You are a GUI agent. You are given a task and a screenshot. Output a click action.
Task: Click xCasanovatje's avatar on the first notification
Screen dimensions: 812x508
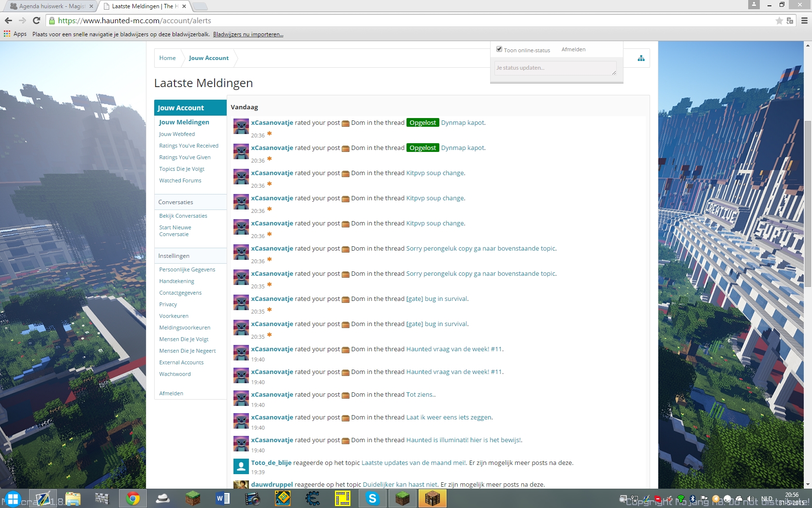click(241, 126)
